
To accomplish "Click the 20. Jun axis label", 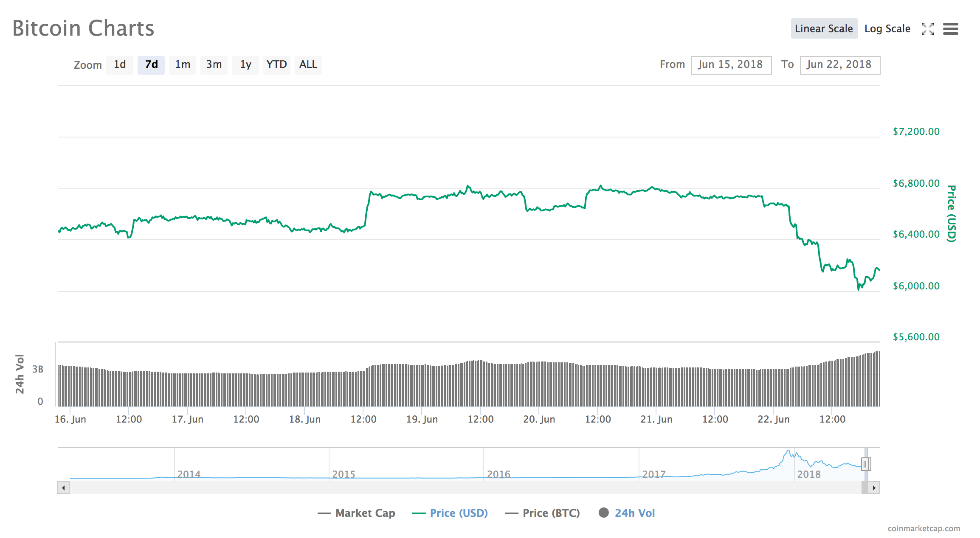I will pos(539,419).
